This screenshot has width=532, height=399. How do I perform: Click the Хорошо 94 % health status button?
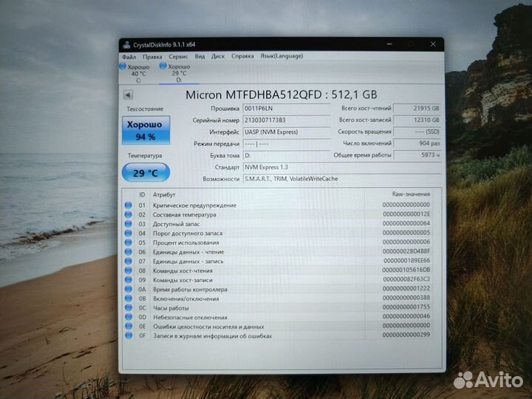pos(146,130)
